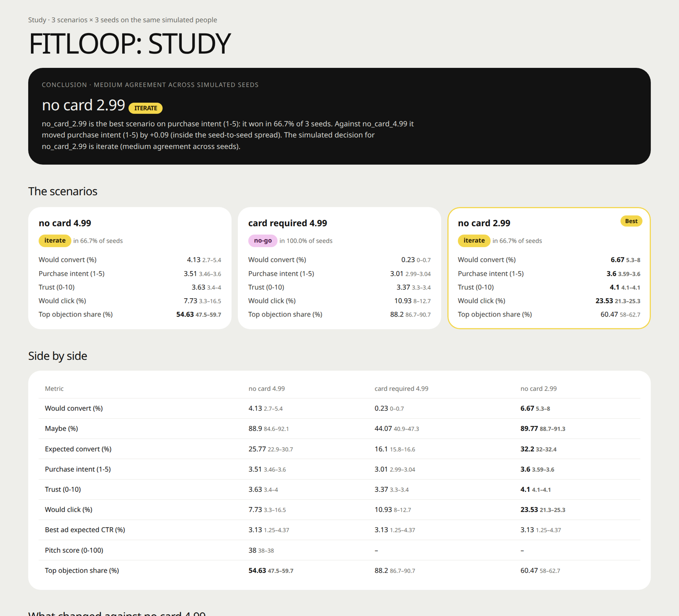Click the Expected convert (%) row label
Screen dimensions: 679x616
click(78, 449)
